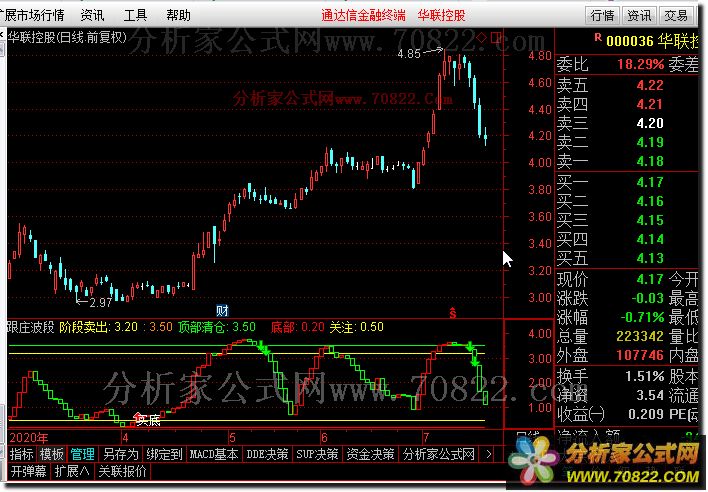Viewport: 708px width, 492px height.
Task: Open the 扩展市场行情 menu
Action: (x=32, y=15)
